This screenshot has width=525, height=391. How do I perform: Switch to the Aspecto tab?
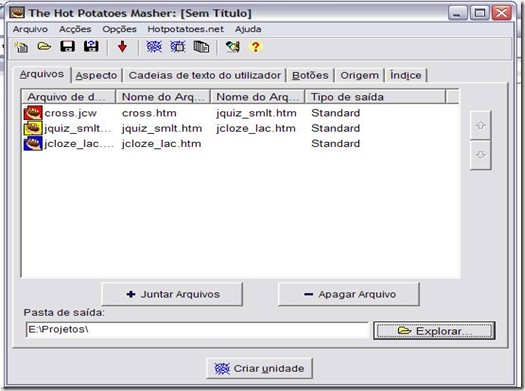[96, 75]
